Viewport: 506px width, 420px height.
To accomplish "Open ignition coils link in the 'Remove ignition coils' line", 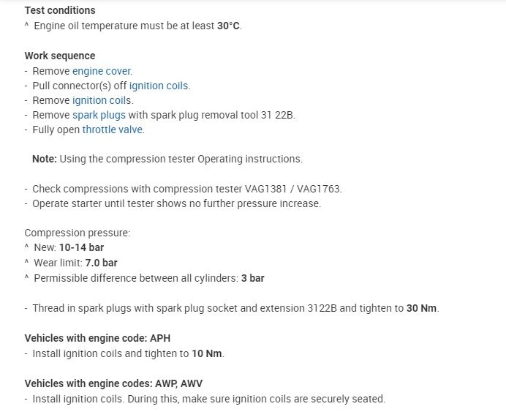I will (x=102, y=100).
